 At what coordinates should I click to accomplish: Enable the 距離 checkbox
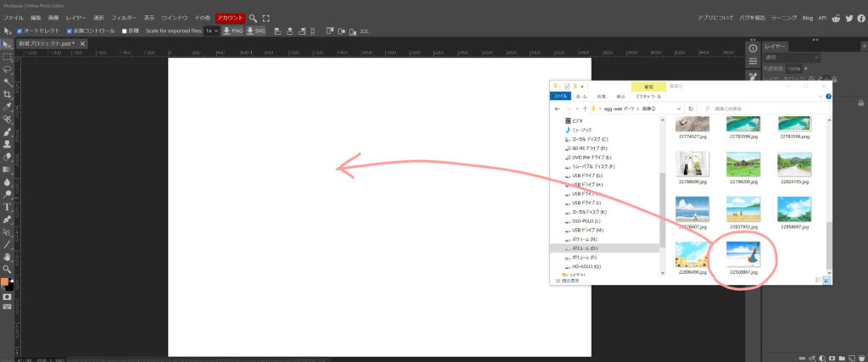pyautogui.click(x=125, y=31)
